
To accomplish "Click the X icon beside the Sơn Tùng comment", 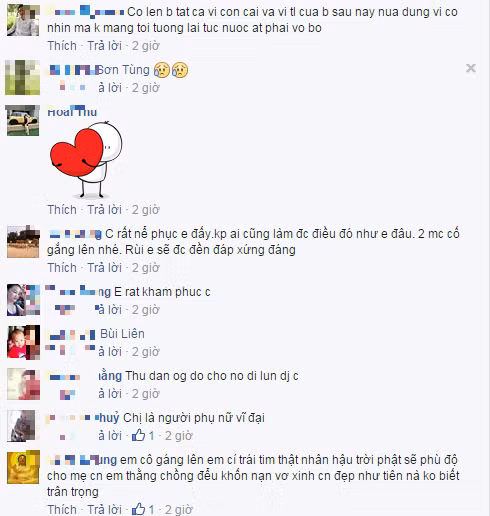I will (x=471, y=68).
